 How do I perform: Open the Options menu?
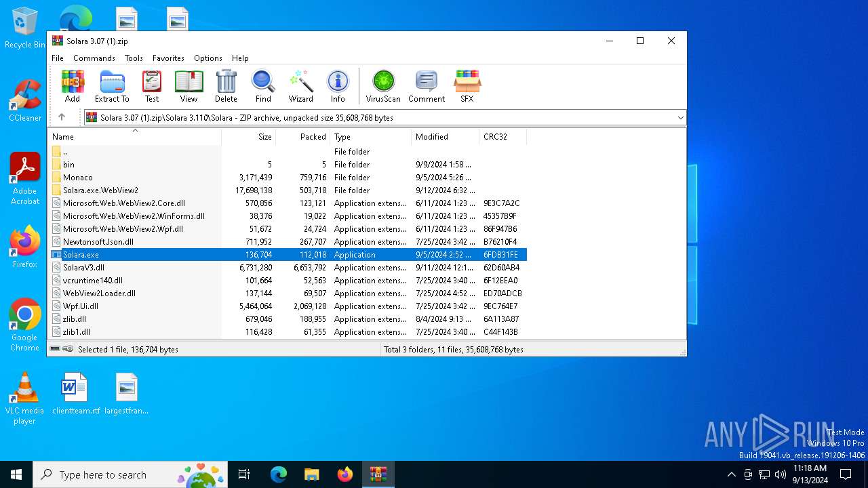pyautogui.click(x=208, y=58)
